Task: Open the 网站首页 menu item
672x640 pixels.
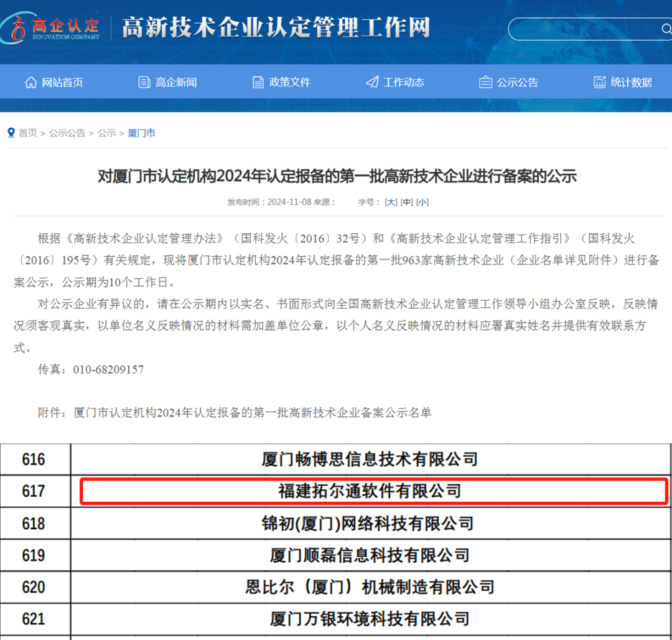Action: [x=62, y=82]
